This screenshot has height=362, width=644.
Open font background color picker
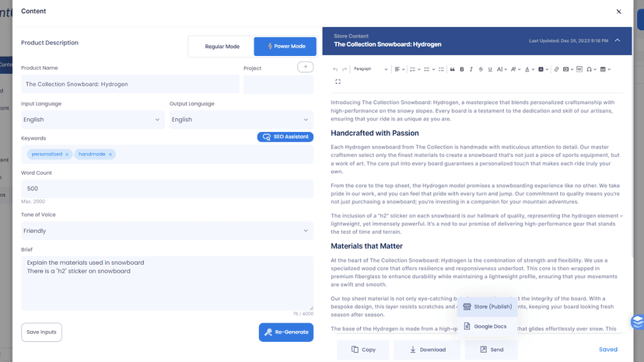[544, 69]
